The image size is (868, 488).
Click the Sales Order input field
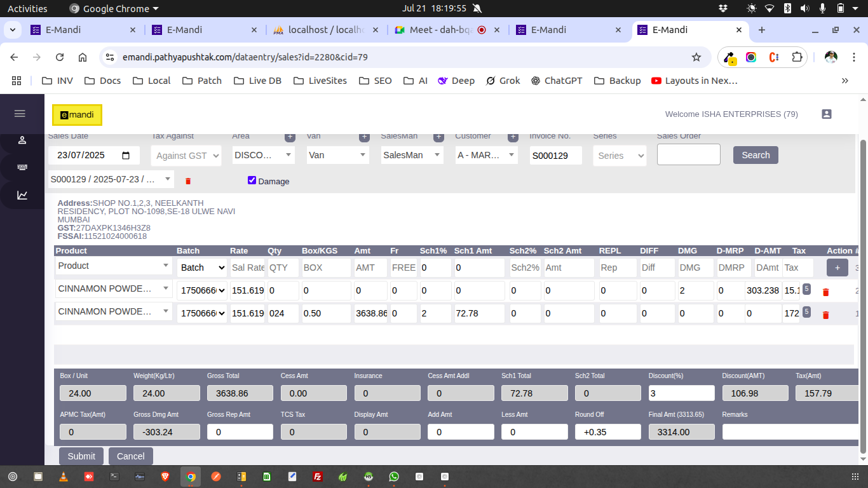(689, 154)
